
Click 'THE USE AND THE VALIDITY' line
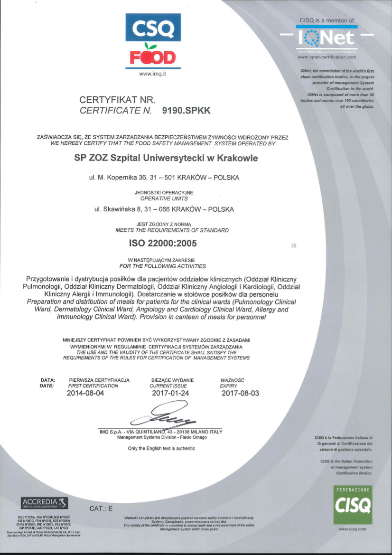point(157,353)
